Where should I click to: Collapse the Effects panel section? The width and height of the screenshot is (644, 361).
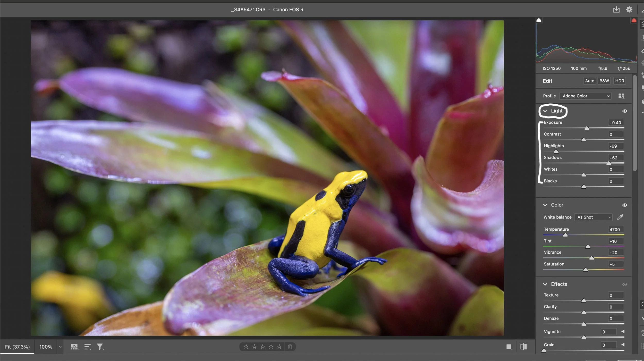[545, 284]
